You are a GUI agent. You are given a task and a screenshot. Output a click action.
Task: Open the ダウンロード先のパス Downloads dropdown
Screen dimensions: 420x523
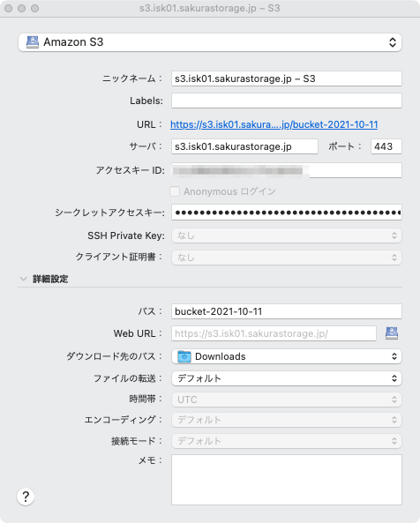[x=287, y=356]
